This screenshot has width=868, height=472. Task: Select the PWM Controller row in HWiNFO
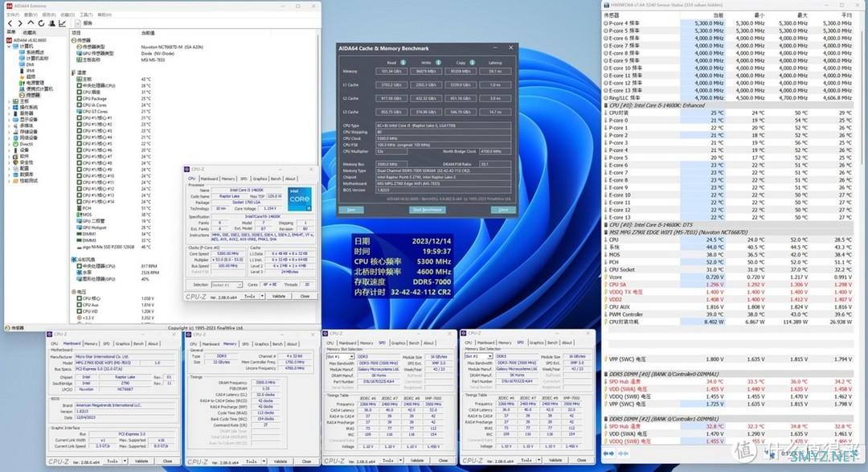click(728, 314)
